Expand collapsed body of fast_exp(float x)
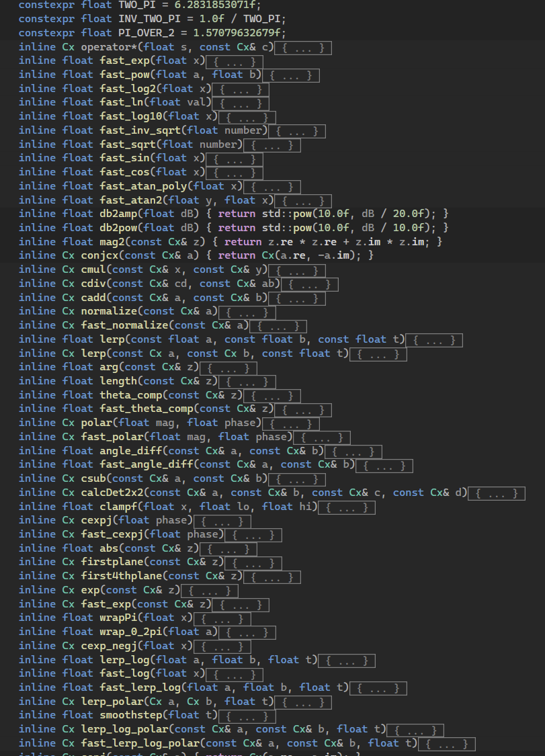The width and height of the screenshot is (545, 756). point(235,62)
